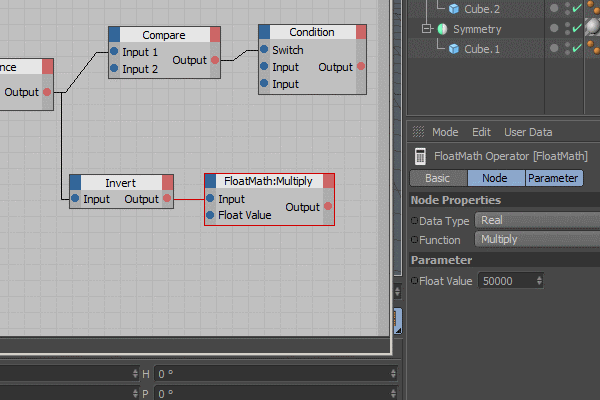
Task: Collapse the Symmetry tree item
Action: tap(426, 29)
